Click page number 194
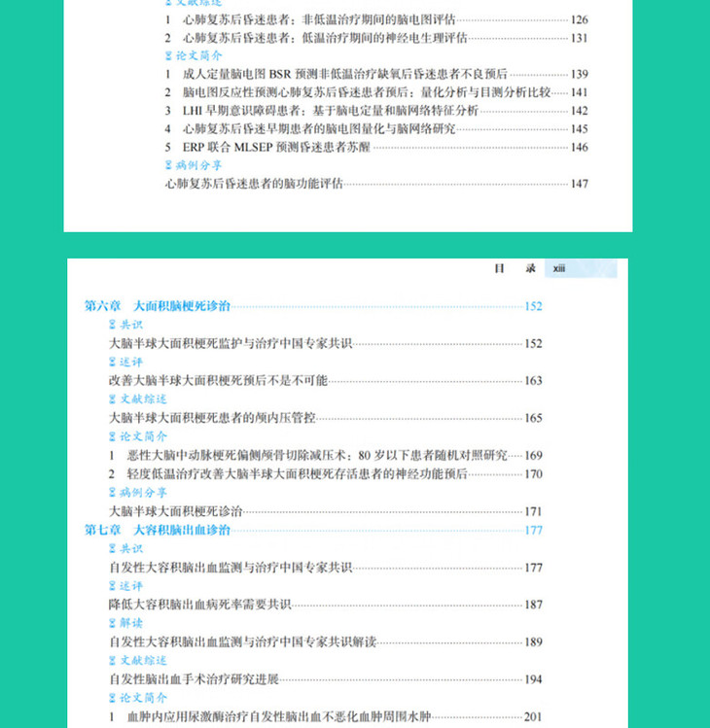 [533, 679]
